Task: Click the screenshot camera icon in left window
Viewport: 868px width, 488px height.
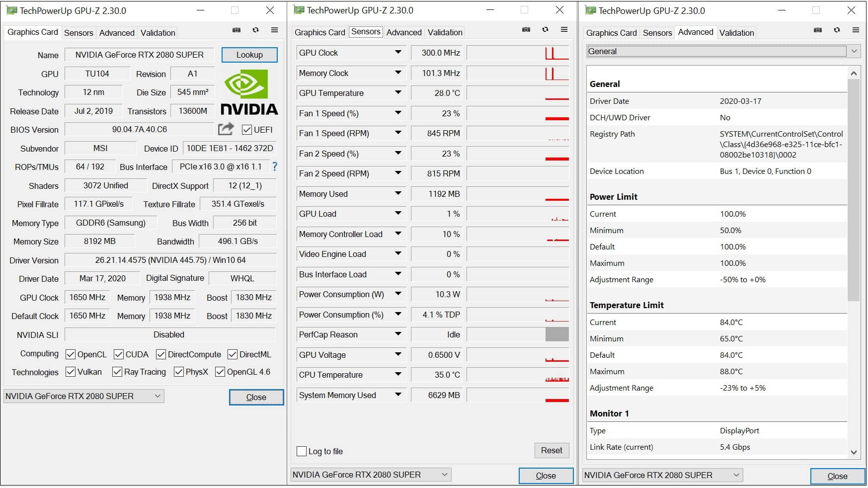Action: [237, 30]
